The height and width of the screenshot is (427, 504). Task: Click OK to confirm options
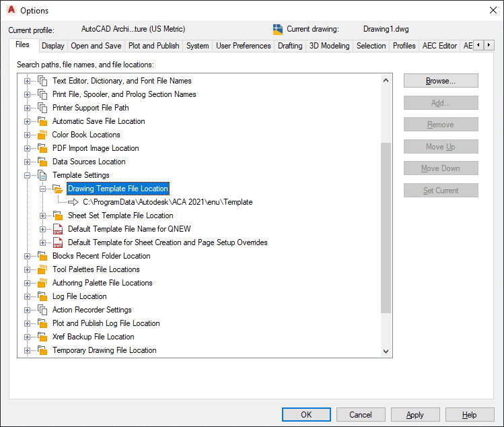pyautogui.click(x=306, y=415)
